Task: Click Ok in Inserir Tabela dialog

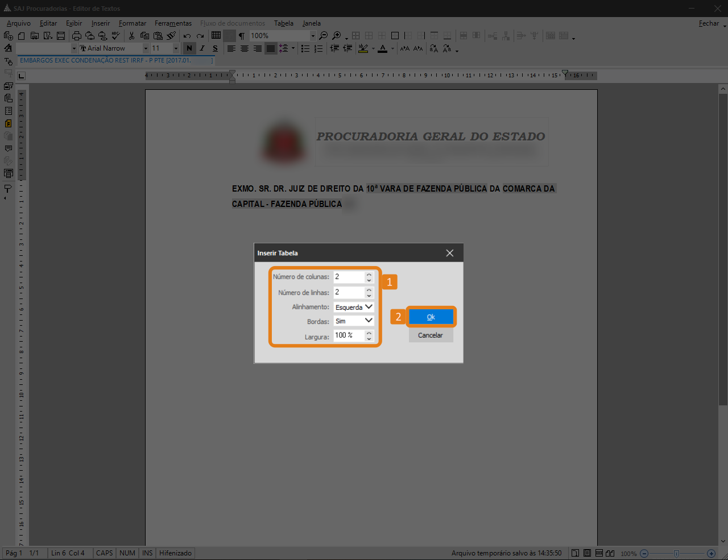Action: [431, 317]
